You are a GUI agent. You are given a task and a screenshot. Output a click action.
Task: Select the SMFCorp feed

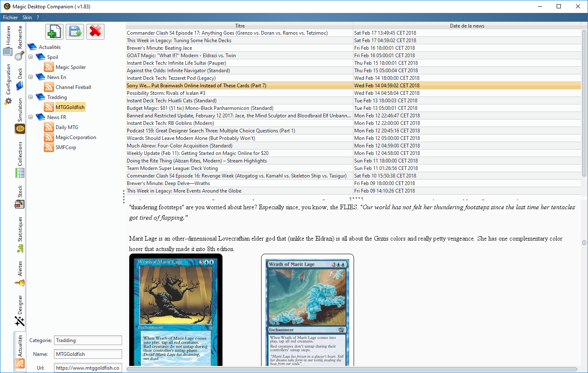coord(66,147)
